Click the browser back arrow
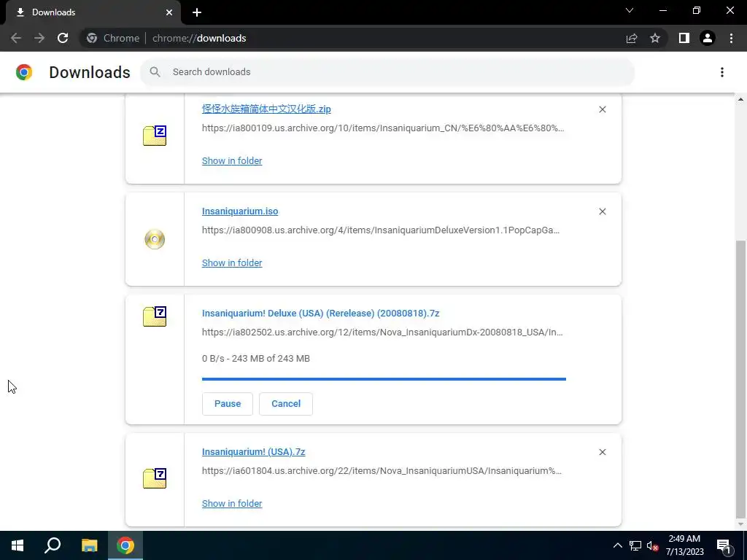747x560 pixels. [16, 38]
